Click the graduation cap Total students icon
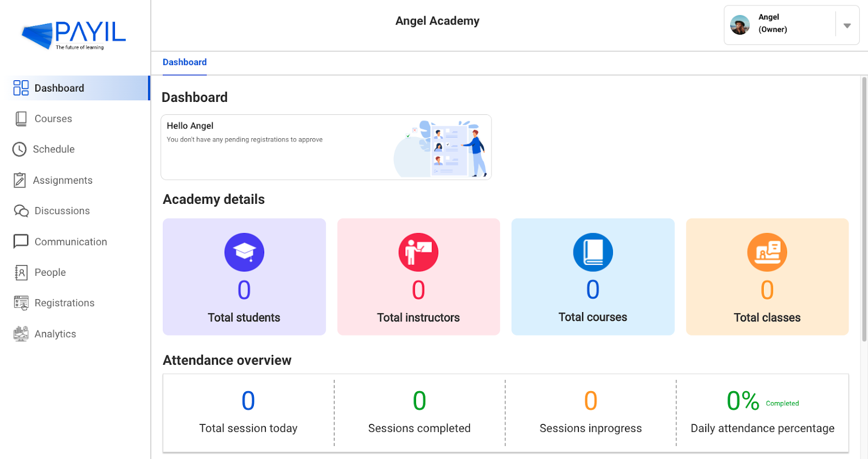Image resolution: width=868 pixels, height=459 pixels. (244, 253)
